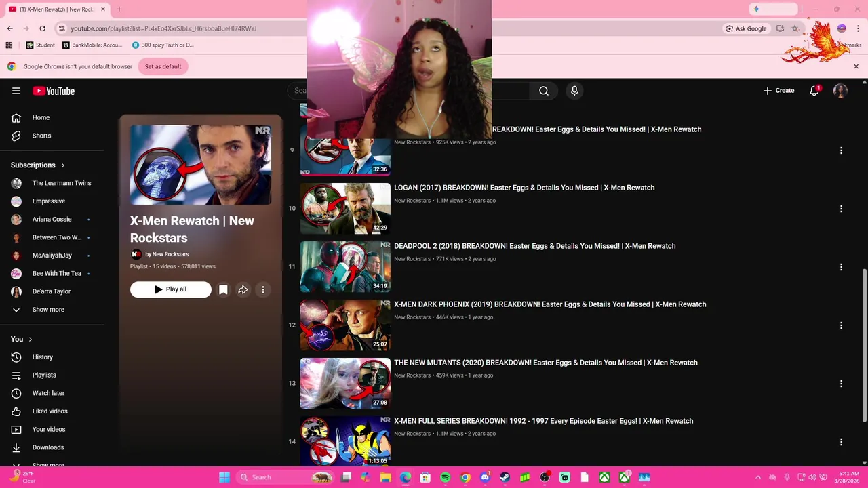Share the X-Men Rewatch playlist

pos(243,289)
